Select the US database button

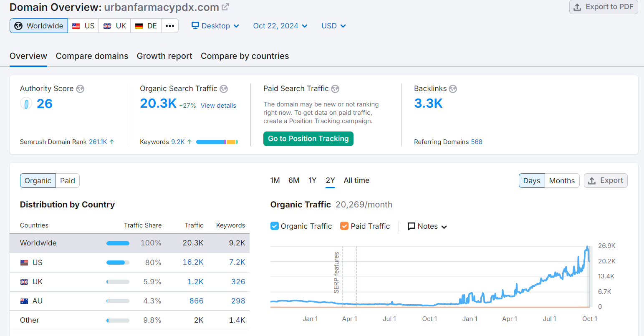tap(83, 26)
